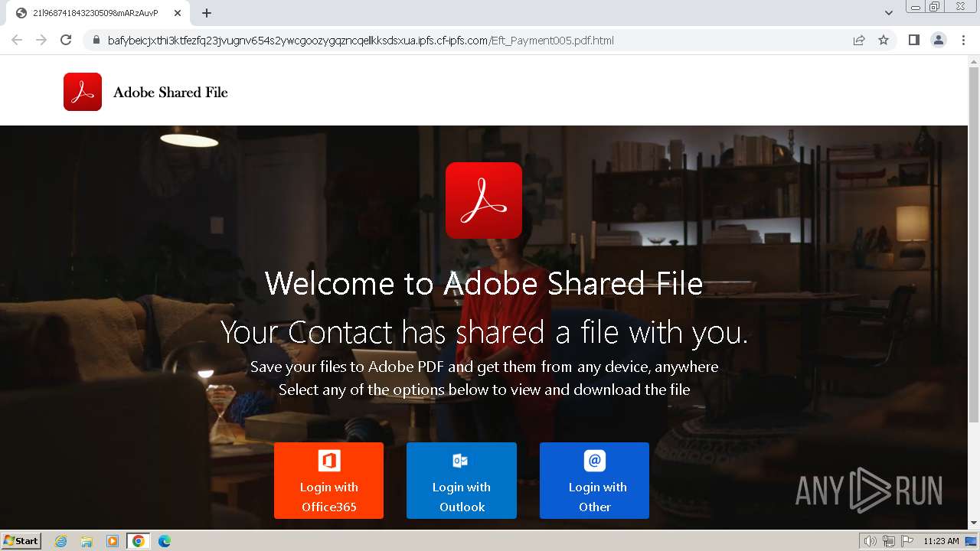
Task: Click the Action Center flag icon
Action: pyautogui.click(x=907, y=541)
